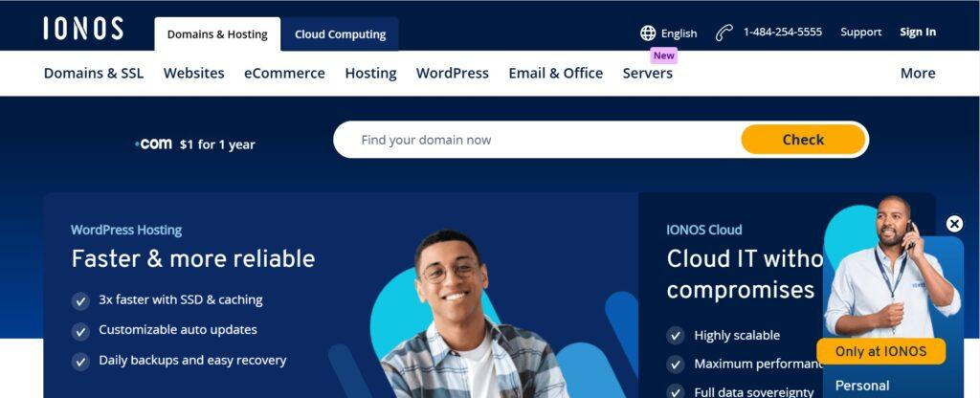The width and height of the screenshot is (980, 398).
Task: Click the phone handset icon
Action: click(x=724, y=33)
